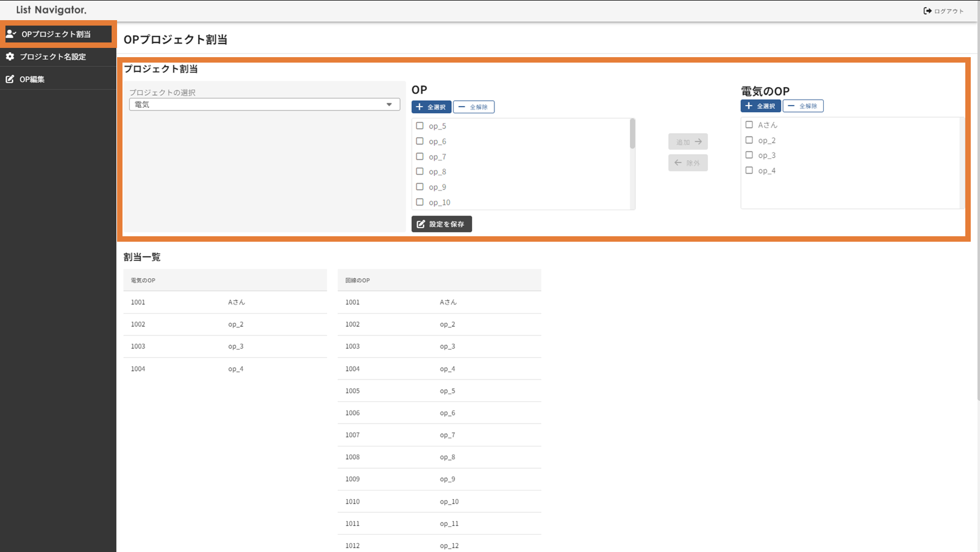Click minus icon of OP list 全解除
The width and height of the screenshot is (980, 552).
[x=462, y=107]
